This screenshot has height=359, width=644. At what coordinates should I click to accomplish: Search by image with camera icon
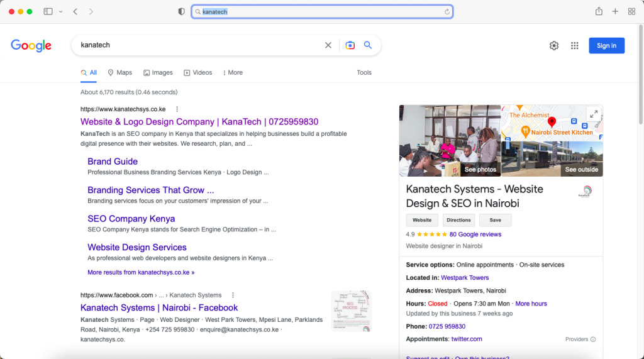tap(350, 45)
